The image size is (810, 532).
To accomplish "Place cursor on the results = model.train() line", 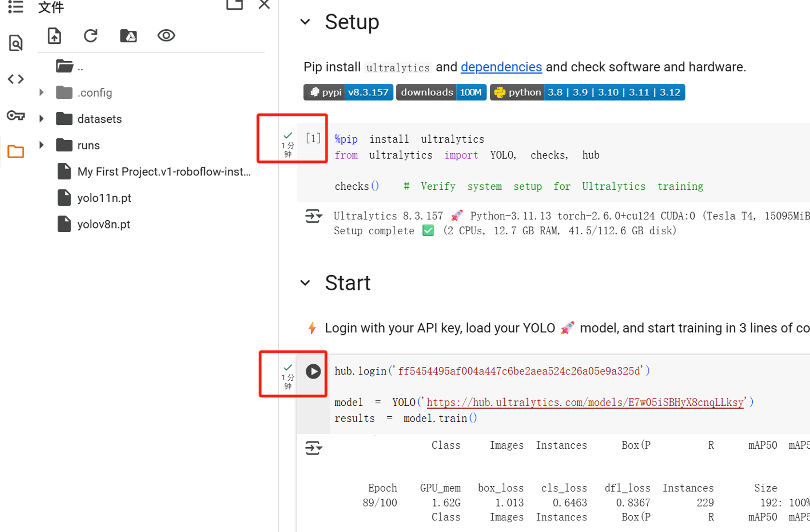I will pyautogui.click(x=406, y=418).
